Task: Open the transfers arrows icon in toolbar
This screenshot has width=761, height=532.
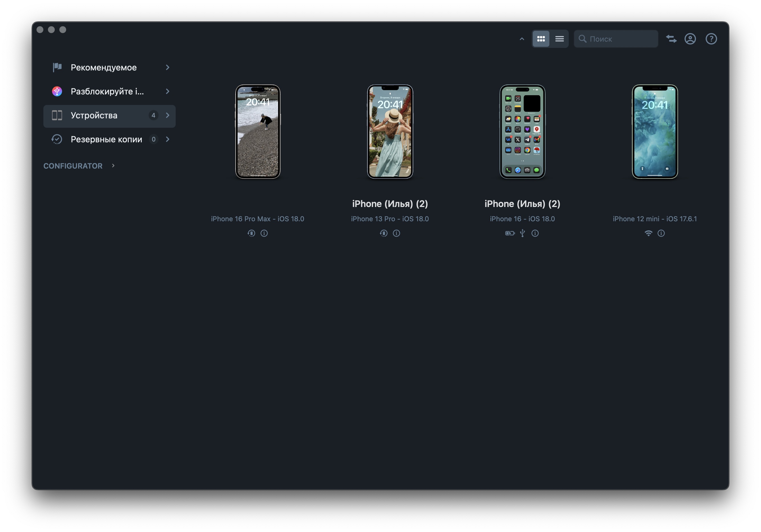Action: pos(671,39)
